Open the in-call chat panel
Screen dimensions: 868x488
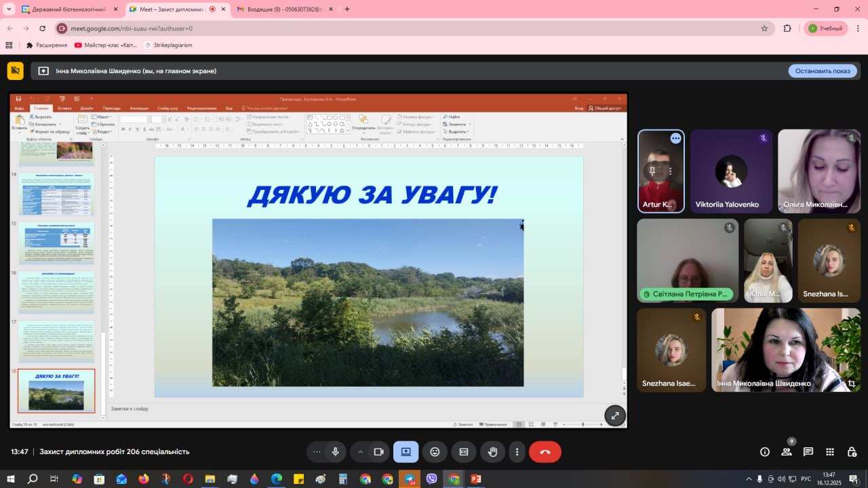[808, 451]
